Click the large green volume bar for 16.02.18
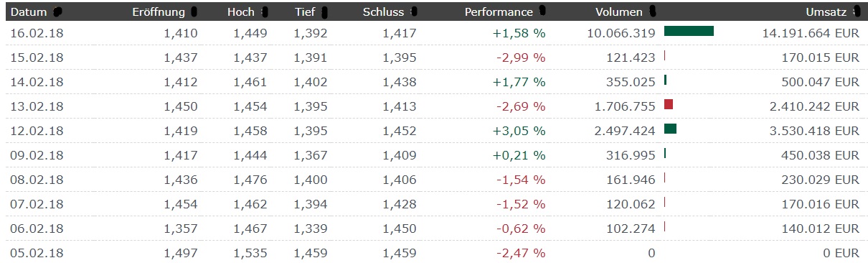This screenshot has height=263, width=868. (689, 31)
